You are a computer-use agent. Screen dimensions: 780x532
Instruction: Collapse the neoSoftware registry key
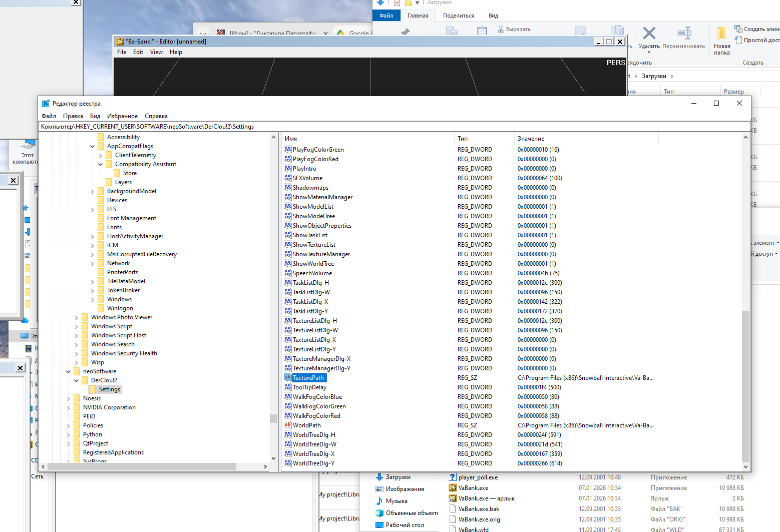tap(69, 371)
